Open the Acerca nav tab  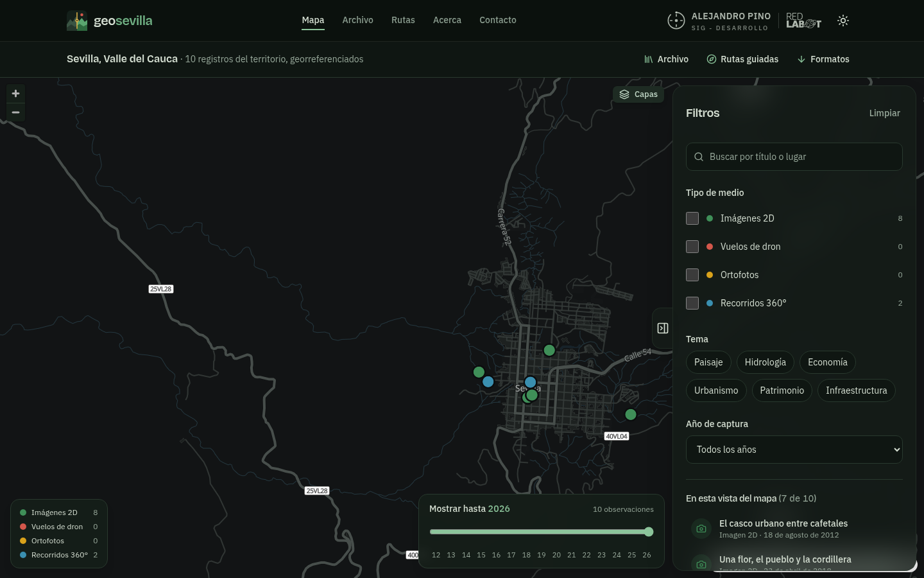(447, 20)
